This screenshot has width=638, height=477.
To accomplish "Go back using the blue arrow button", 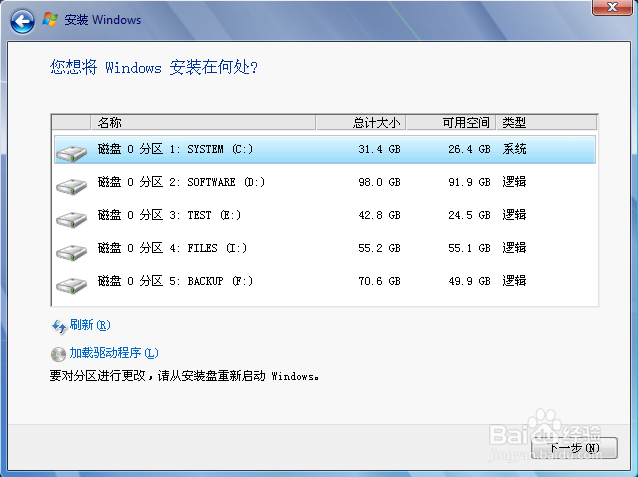I will (x=22, y=21).
